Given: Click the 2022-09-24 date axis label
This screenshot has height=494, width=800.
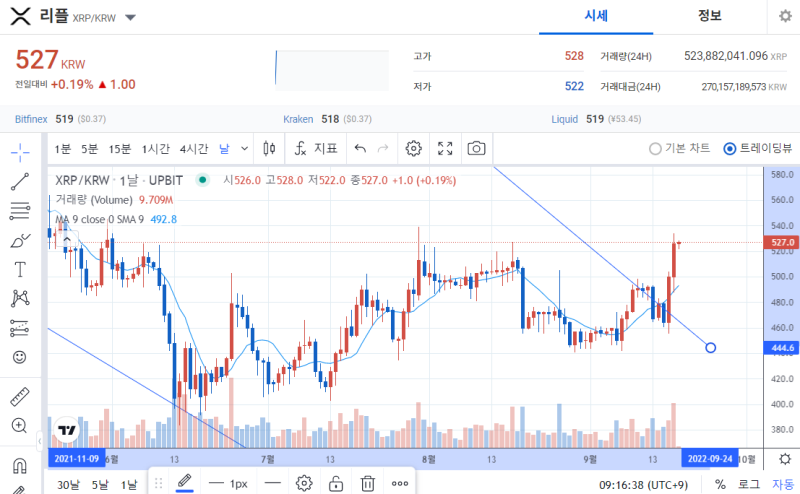Looking at the screenshot, I should (x=710, y=459).
